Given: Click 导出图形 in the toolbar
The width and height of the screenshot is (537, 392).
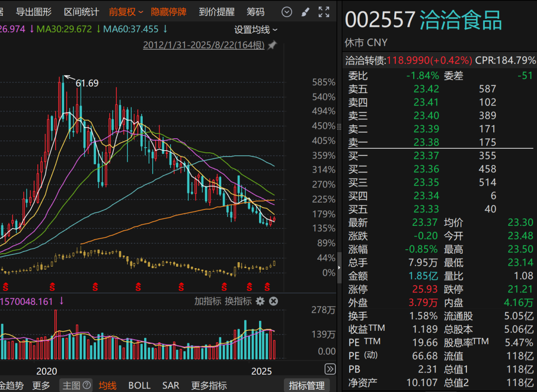Looking at the screenshot, I should (x=34, y=12).
